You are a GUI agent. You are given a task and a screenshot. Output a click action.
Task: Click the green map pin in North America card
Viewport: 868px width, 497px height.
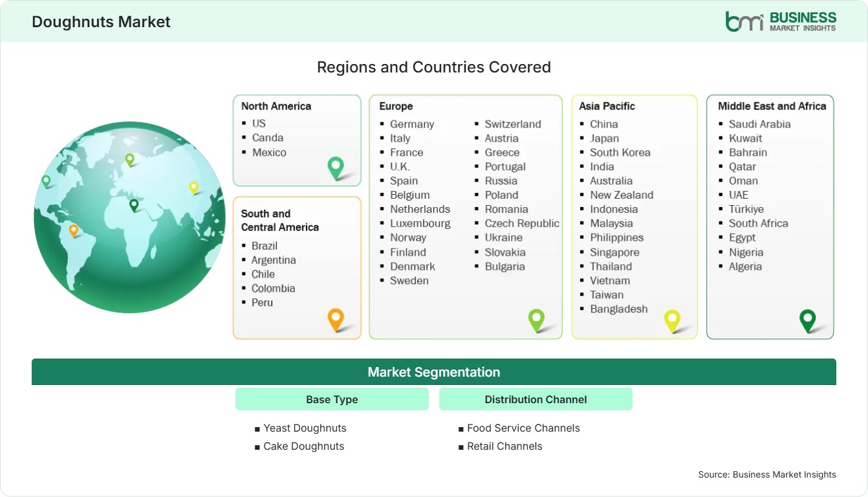[x=336, y=168]
